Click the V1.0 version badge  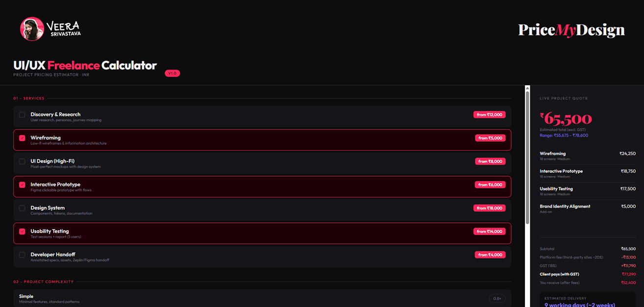pyautogui.click(x=173, y=73)
